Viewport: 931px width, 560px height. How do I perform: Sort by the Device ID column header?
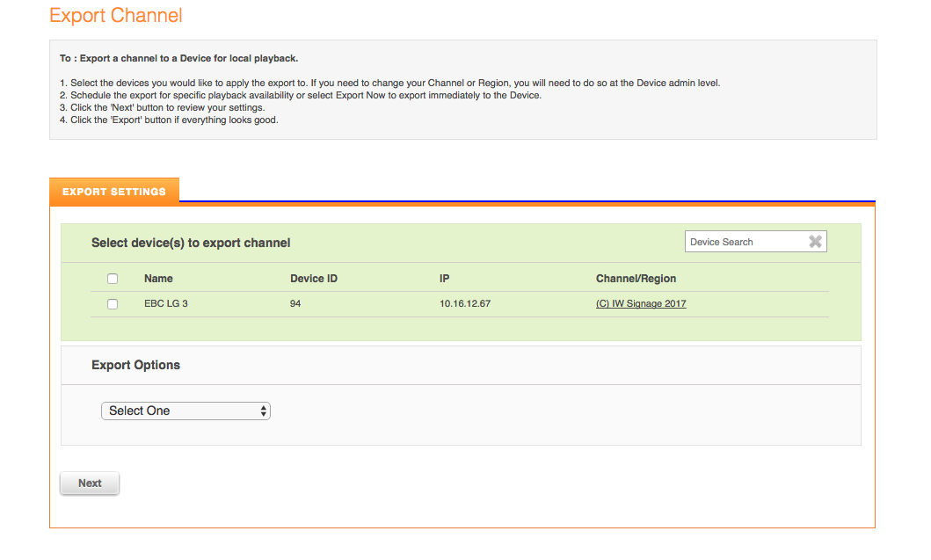pyautogui.click(x=314, y=279)
